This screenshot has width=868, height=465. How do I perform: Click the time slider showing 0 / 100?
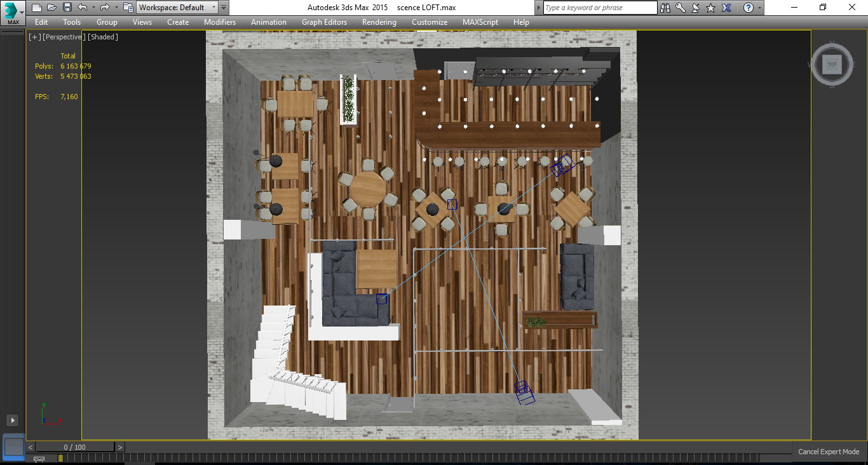click(x=75, y=447)
